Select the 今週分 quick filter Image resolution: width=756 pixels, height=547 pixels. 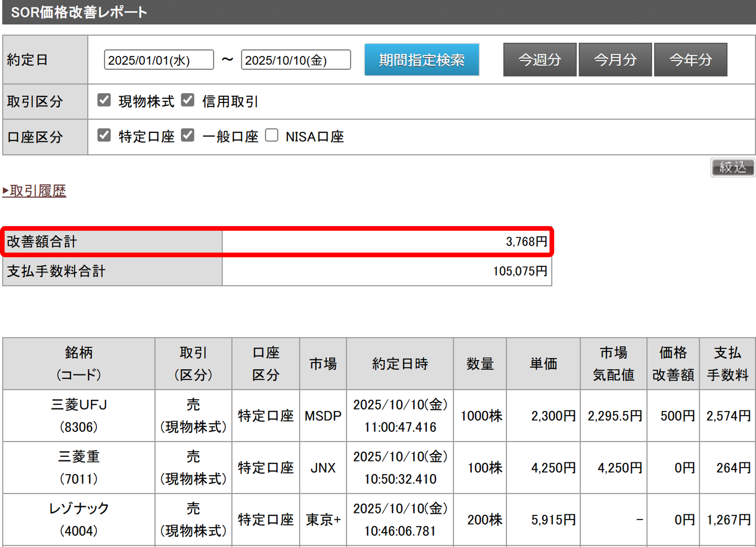[x=540, y=60]
